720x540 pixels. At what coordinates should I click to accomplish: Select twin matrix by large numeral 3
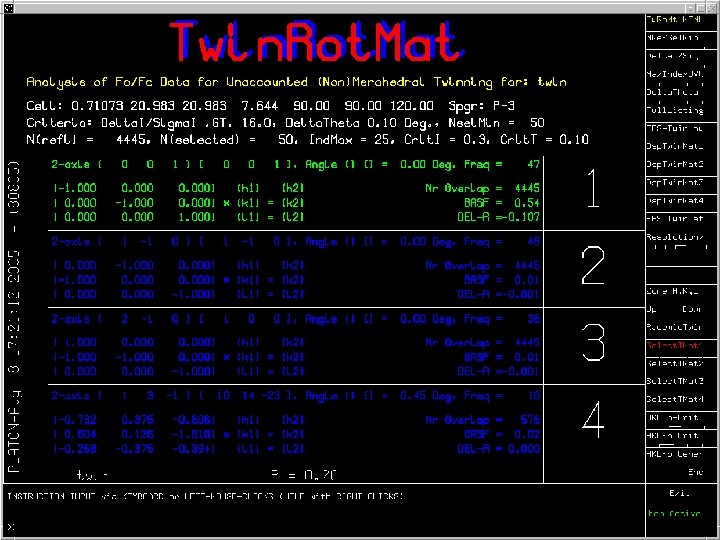tap(593, 343)
